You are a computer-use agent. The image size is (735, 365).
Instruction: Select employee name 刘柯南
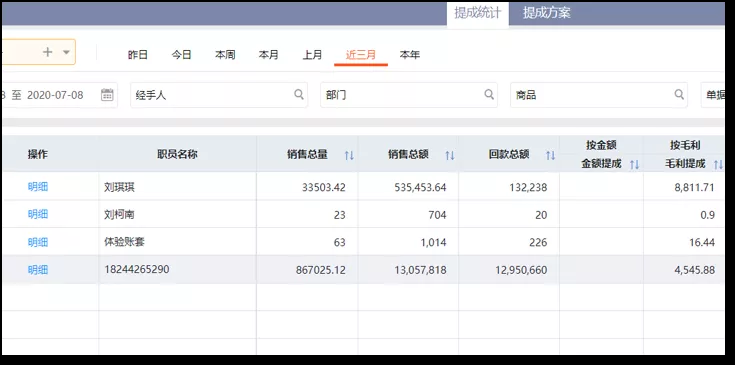point(120,215)
